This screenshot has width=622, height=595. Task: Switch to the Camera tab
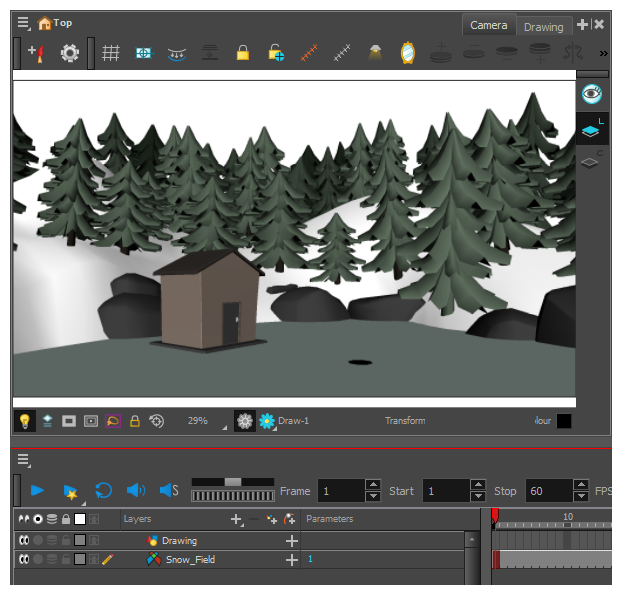(x=489, y=25)
